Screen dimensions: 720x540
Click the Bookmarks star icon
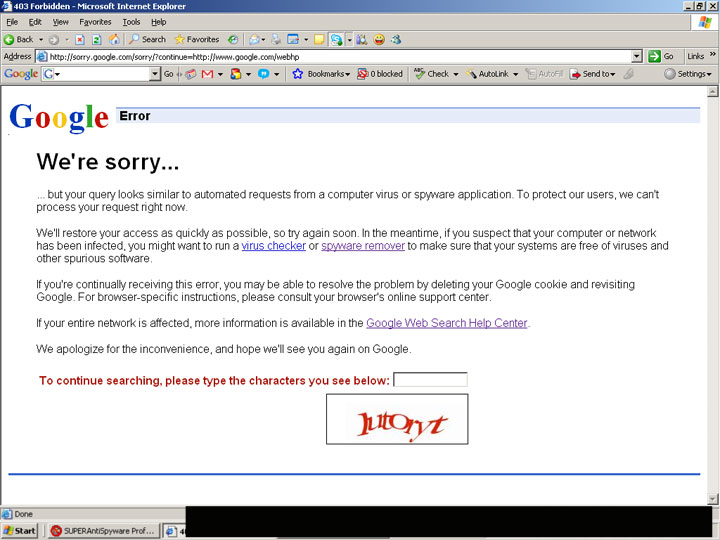point(298,74)
